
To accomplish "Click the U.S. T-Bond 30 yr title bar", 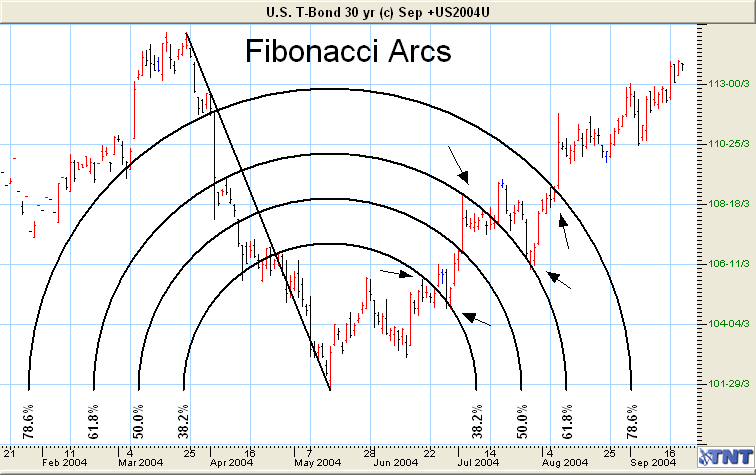I will click(377, 11).
